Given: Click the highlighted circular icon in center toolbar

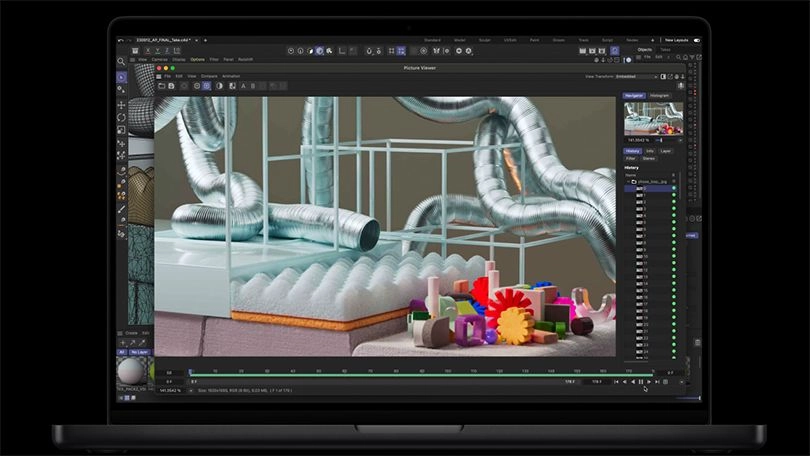Looking at the screenshot, I should tap(320, 51).
